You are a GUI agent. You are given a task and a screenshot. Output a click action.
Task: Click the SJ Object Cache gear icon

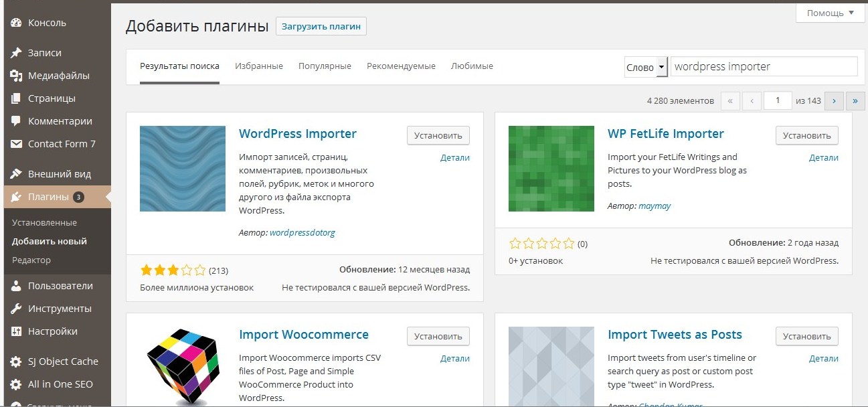point(16,361)
